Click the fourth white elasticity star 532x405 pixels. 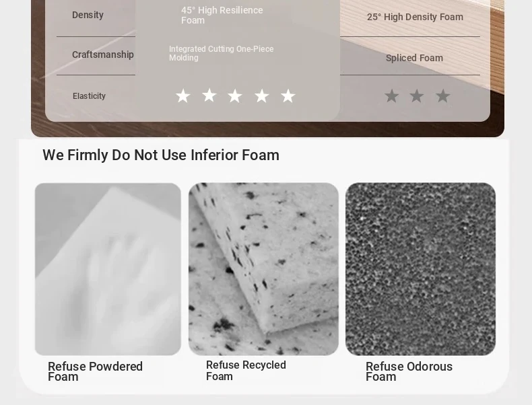[x=261, y=96]
